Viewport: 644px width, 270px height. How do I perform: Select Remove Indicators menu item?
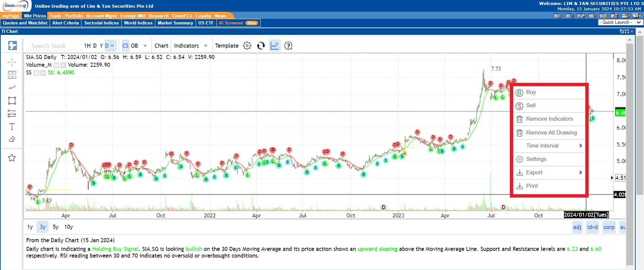pos(549,119)
